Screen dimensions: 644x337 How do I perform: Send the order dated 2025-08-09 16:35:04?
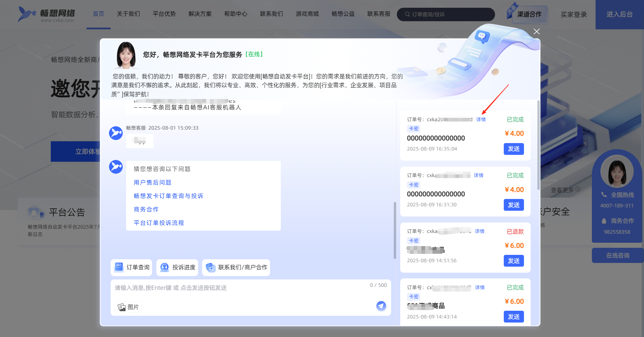click(514, 149)
